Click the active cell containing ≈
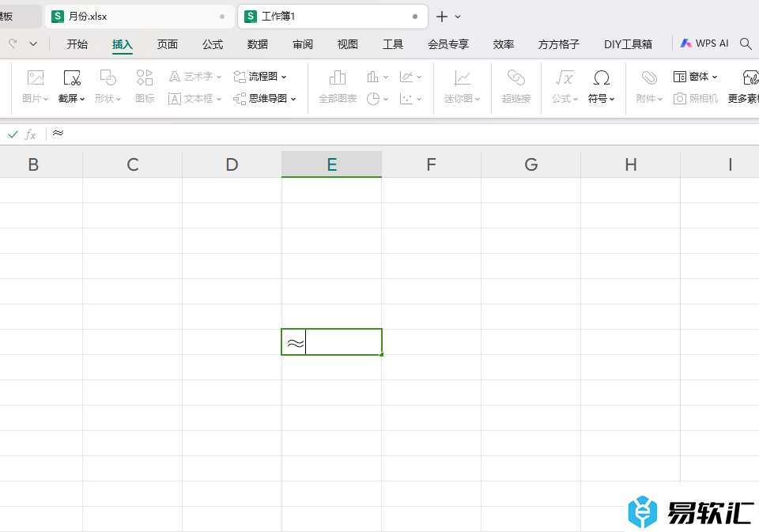 331,341
